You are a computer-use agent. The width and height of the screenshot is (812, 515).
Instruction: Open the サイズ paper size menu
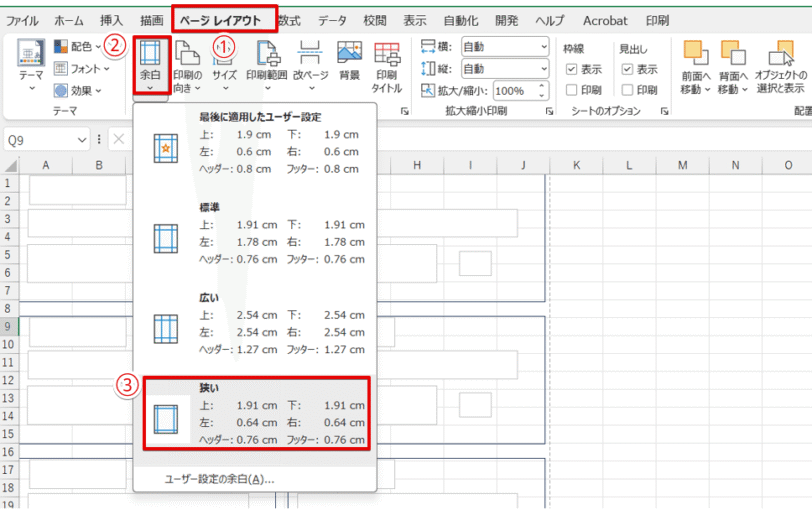[x=224, y=66]
